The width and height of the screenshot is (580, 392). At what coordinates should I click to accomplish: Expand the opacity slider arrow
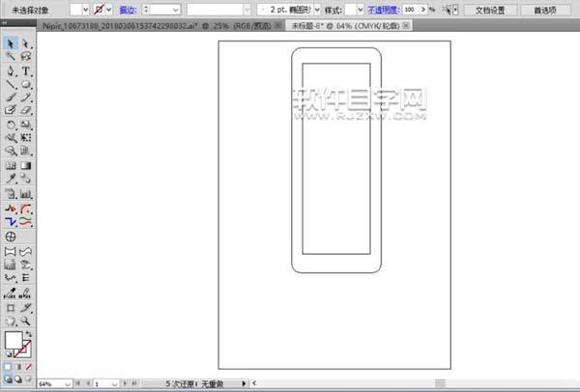[x=423, y=10]
